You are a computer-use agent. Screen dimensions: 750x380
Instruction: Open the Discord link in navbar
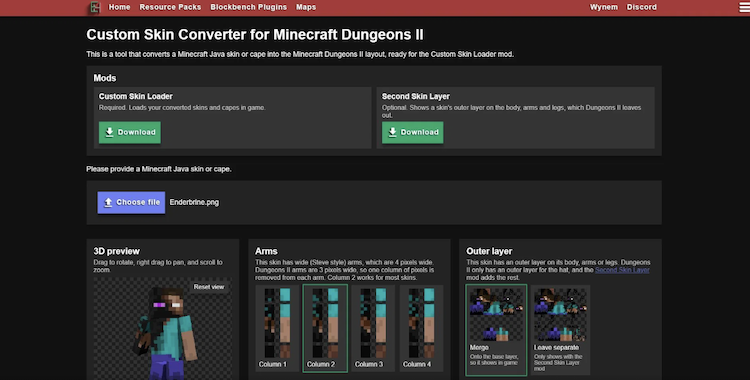click(x=642, y=7)
